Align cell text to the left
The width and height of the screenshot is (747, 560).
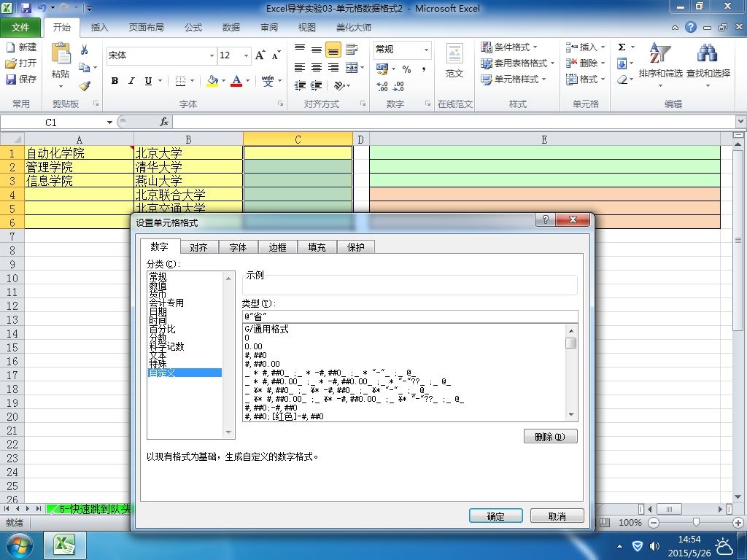(x=299, y=68)
